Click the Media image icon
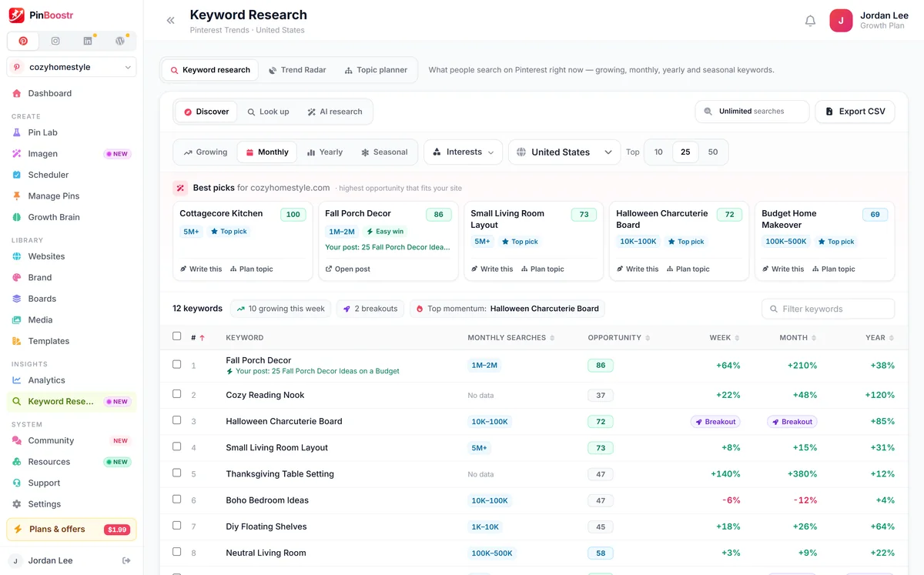This screenshot has height=575, width=924. click(17, 319)
